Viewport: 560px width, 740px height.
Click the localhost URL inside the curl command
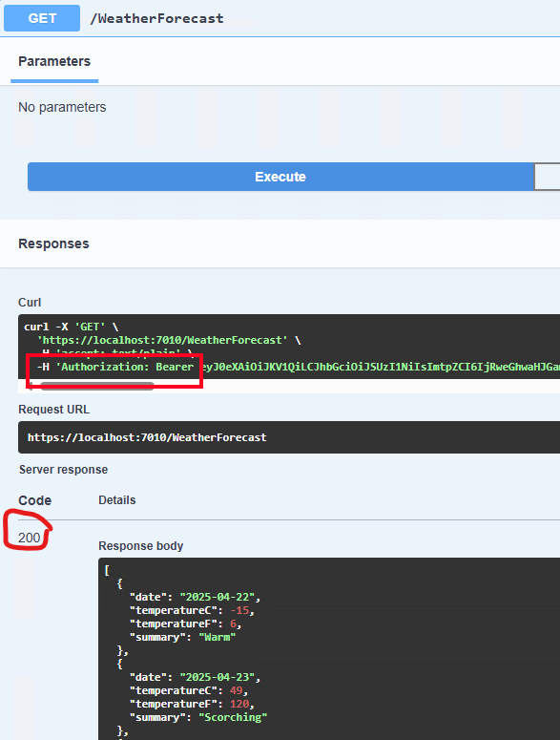pyautogui.click(x=162, y=340)
